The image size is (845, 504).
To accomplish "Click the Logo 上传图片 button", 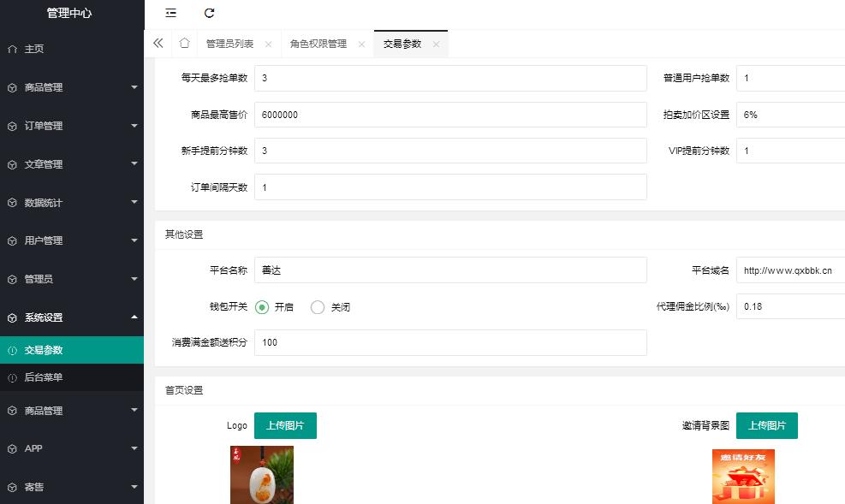I will [x=285, y=425].
